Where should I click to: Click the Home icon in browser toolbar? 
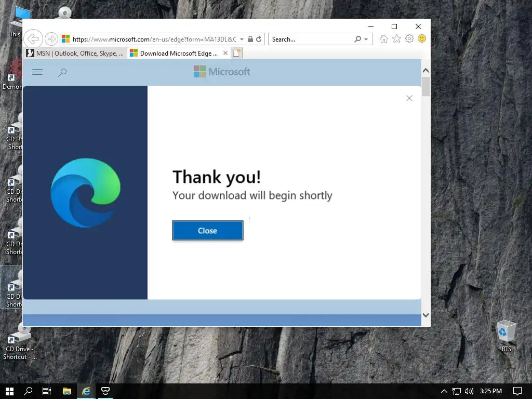click(x=384, y=38)
